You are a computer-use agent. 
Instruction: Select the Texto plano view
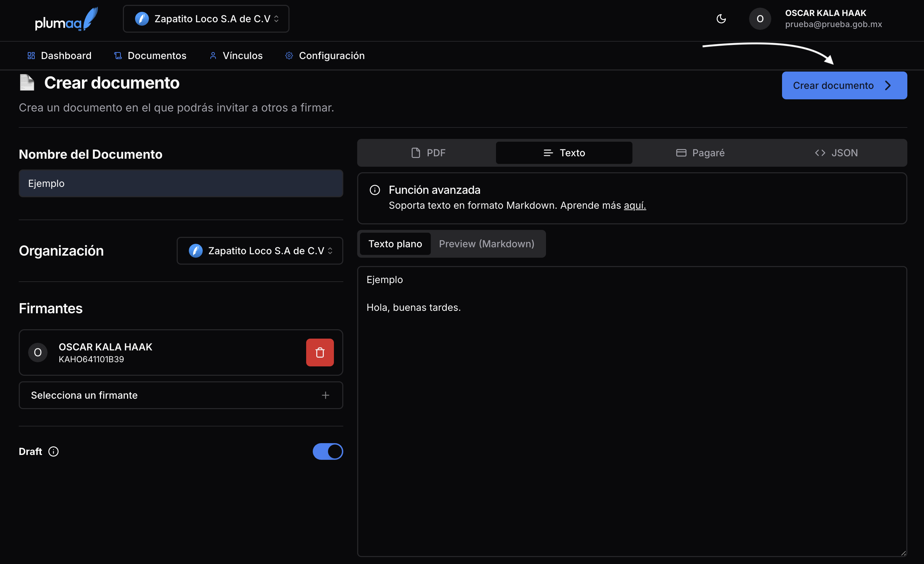[395, 244]
